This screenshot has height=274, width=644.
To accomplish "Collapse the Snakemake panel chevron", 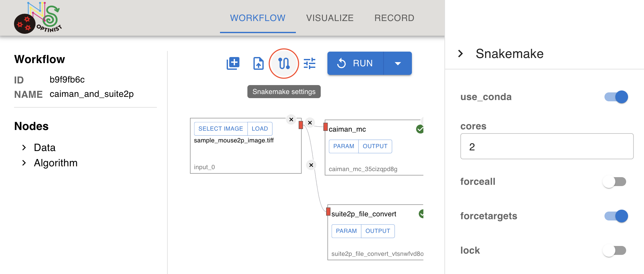I will (460, 54).
